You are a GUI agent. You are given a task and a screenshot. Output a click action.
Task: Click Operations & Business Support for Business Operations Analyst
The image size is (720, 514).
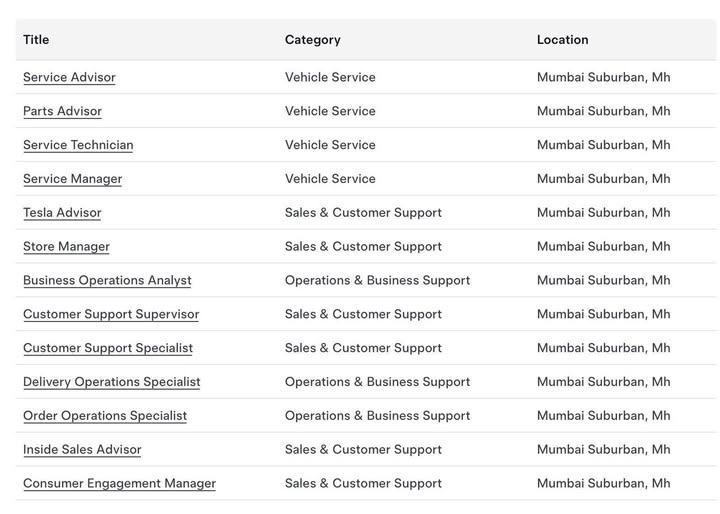tap(377, 281)
